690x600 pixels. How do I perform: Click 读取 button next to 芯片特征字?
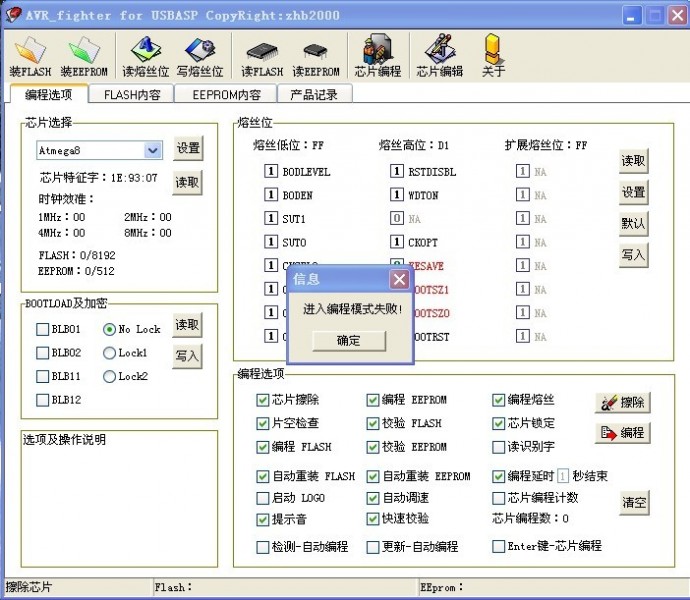[187, 182]
